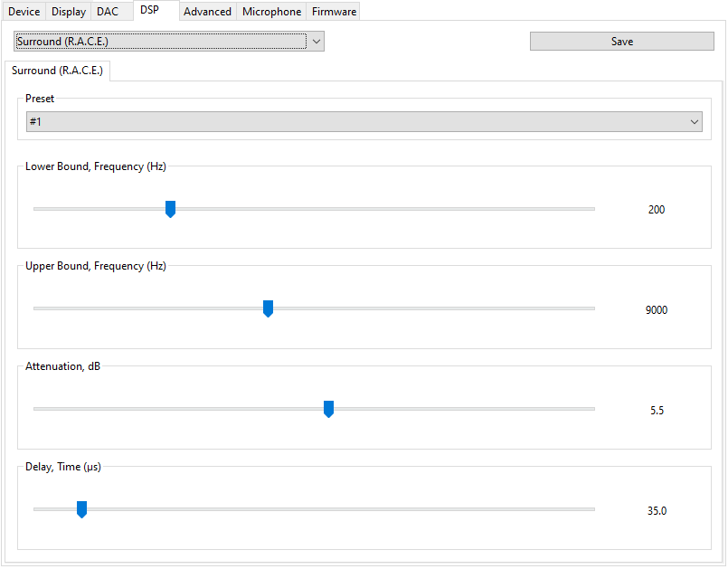Open the Device tab
728x569 pixels.
(x=24, y=12)
